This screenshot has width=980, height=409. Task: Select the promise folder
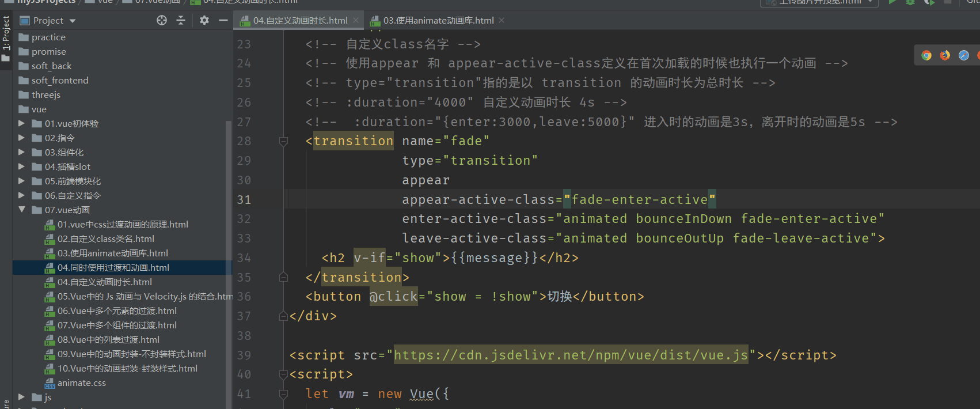(x=49, y=51)
